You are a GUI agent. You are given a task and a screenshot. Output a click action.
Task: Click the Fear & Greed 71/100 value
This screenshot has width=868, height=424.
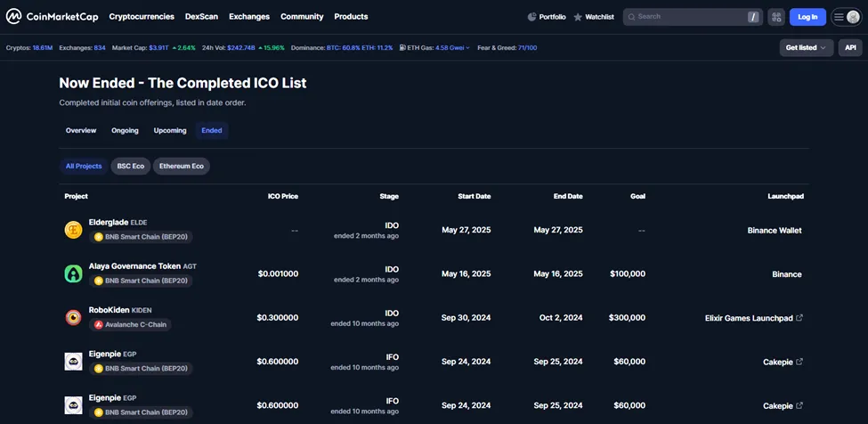[528, 47]
